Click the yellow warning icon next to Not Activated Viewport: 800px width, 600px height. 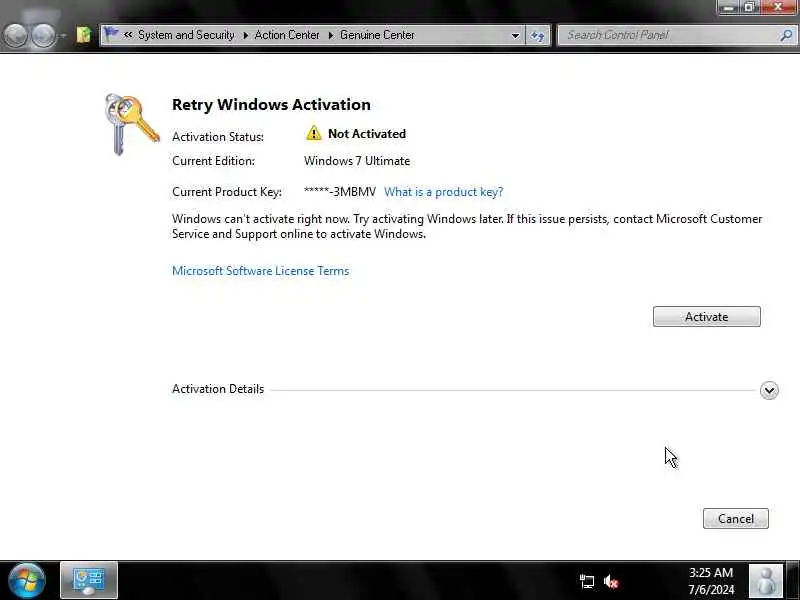[x=313, y=133]
